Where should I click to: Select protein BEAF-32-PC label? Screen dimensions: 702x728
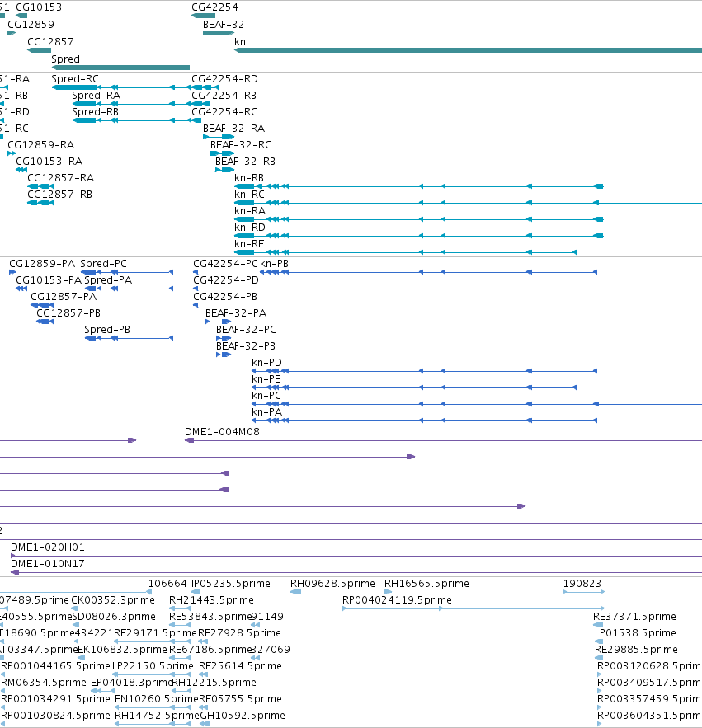(246, 329)
